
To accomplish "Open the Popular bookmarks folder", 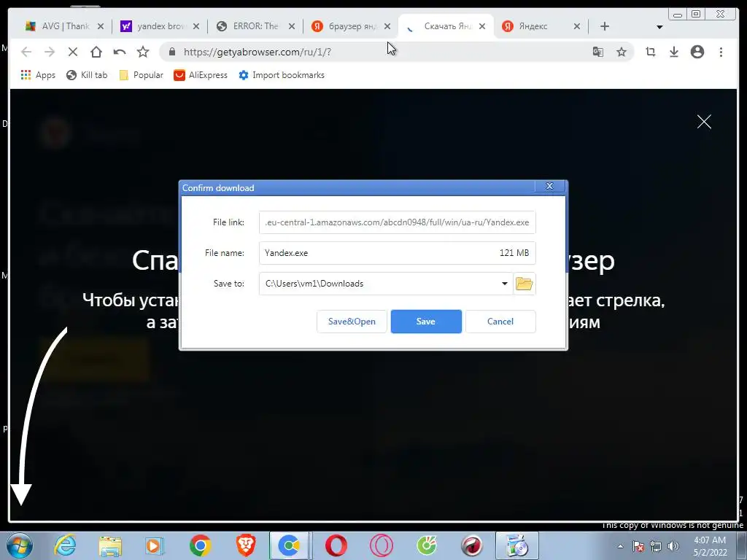I will 141,75.
